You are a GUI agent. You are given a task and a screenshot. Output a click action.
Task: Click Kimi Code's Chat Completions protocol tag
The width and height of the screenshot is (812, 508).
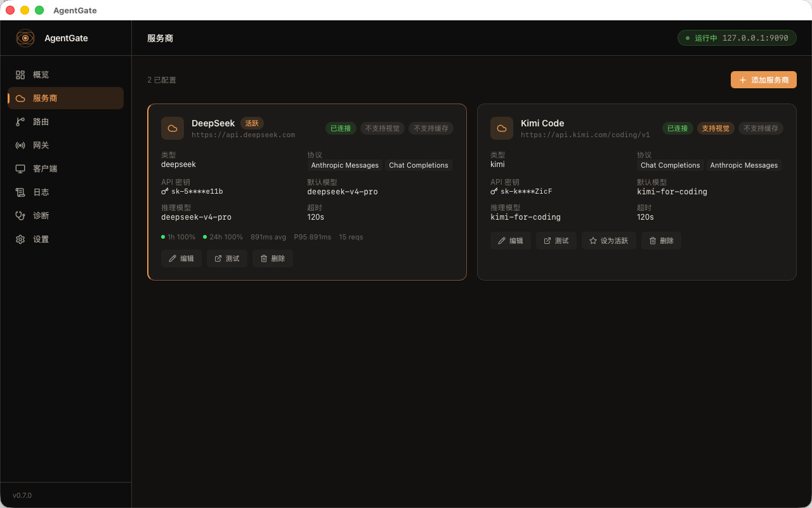click(x=671, y=165)
